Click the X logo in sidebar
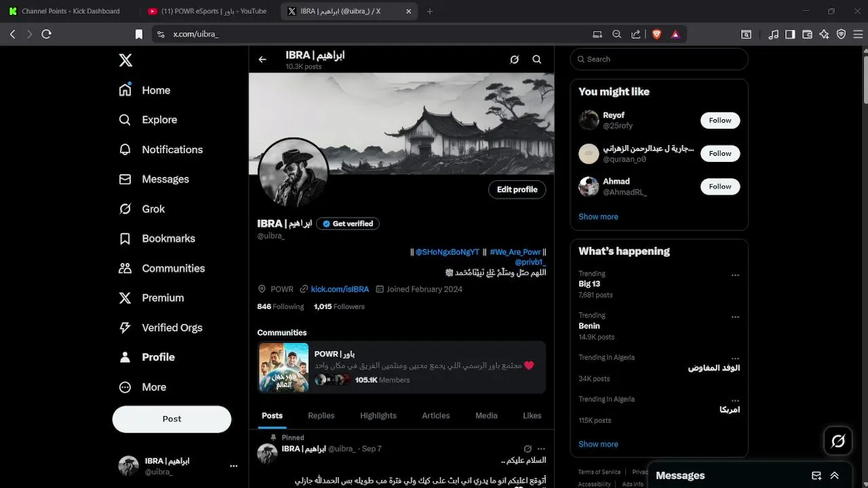Image resolution: width=868 pixels, height=488 pixels. click(125, 60)
